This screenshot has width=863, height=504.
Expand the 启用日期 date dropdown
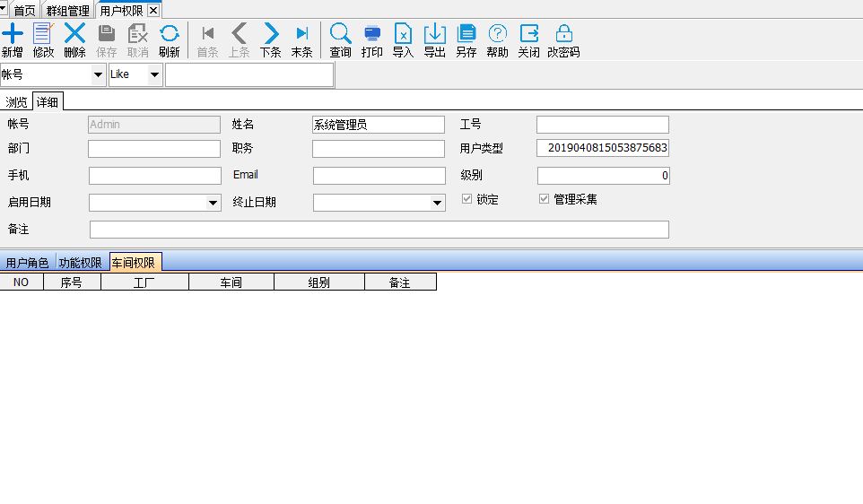(213, 203)
